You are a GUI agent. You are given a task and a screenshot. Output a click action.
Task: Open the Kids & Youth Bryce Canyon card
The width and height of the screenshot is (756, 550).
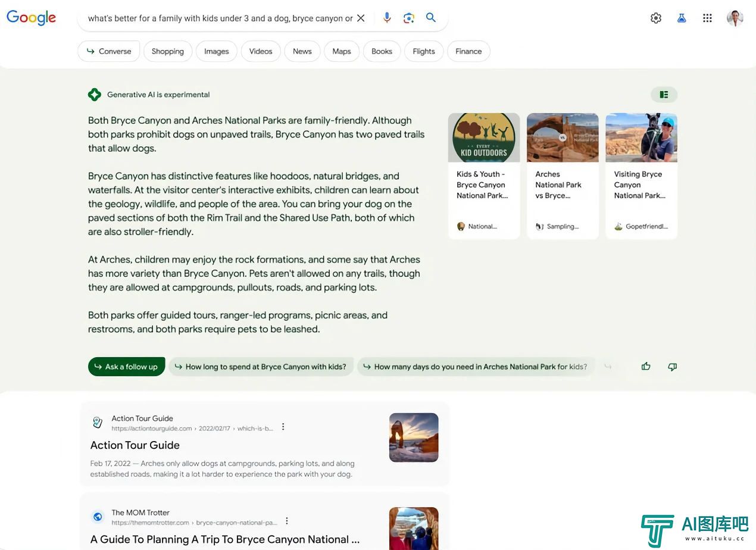click(484, 176)
